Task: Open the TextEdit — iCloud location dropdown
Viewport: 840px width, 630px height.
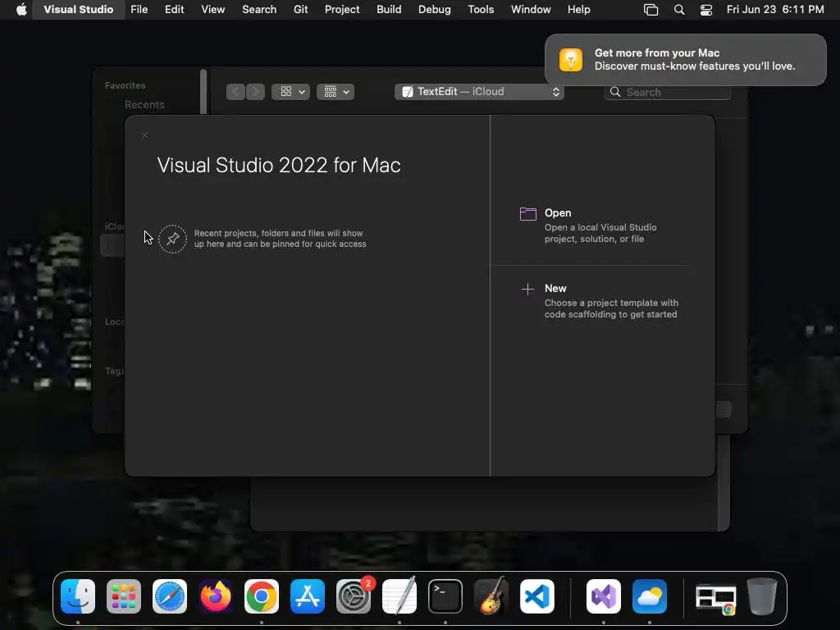Action: pos(479,92)
